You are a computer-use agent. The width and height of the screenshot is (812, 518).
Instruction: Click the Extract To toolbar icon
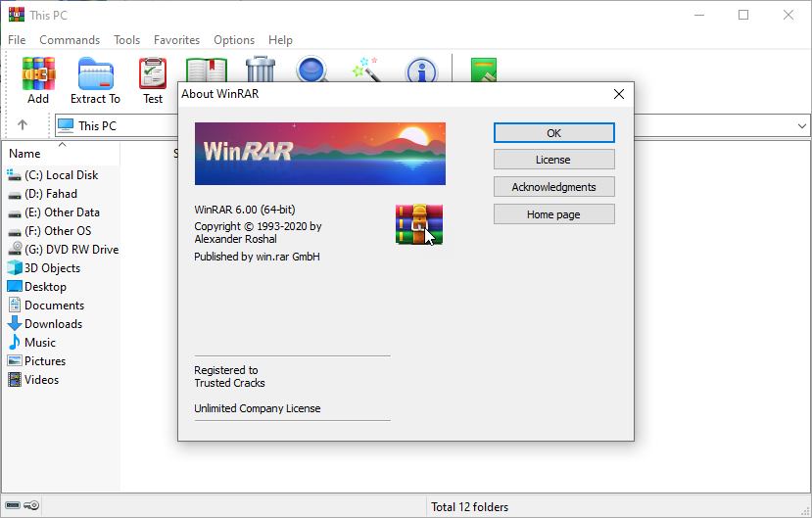pyautogui.click(x=96, y=74)
